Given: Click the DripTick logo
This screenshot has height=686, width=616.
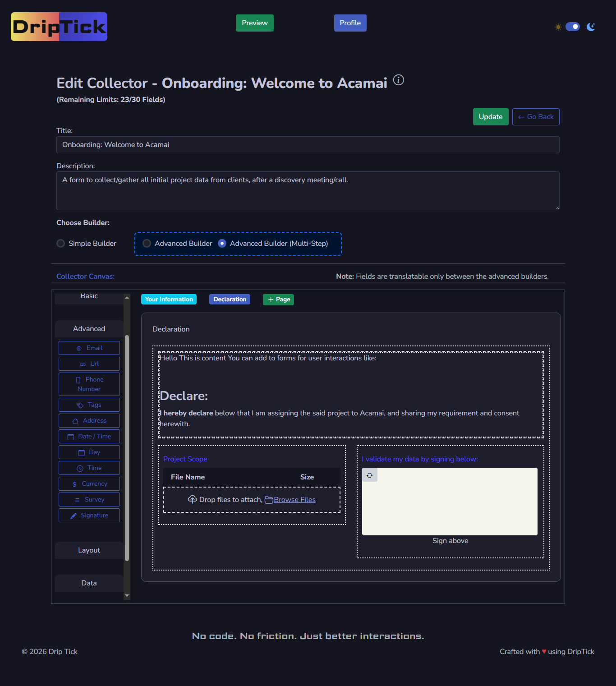Looking at the screenshot, I should point(59,27).
